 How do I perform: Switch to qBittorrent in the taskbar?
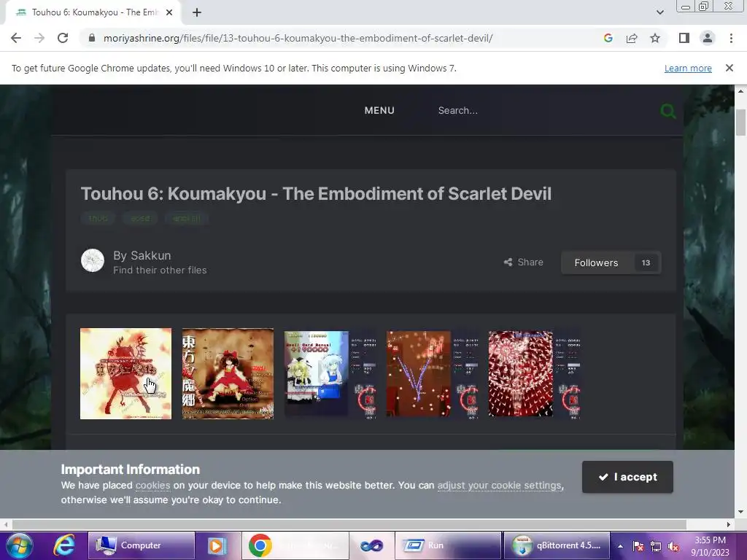tap(557, 545)
